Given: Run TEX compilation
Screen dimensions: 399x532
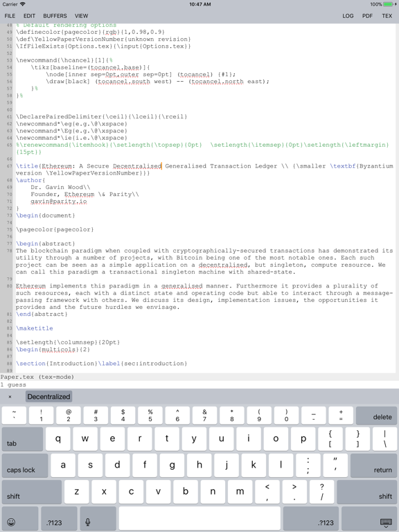Looking at the screenshot, I should [x=387, y=16].
